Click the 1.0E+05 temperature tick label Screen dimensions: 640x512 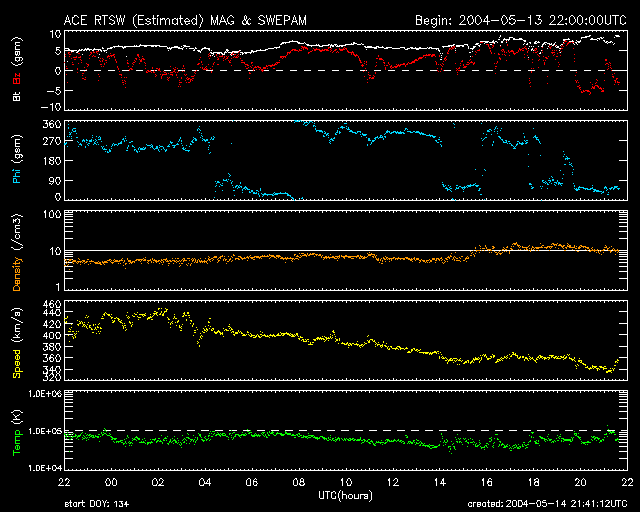pos(45,431)
